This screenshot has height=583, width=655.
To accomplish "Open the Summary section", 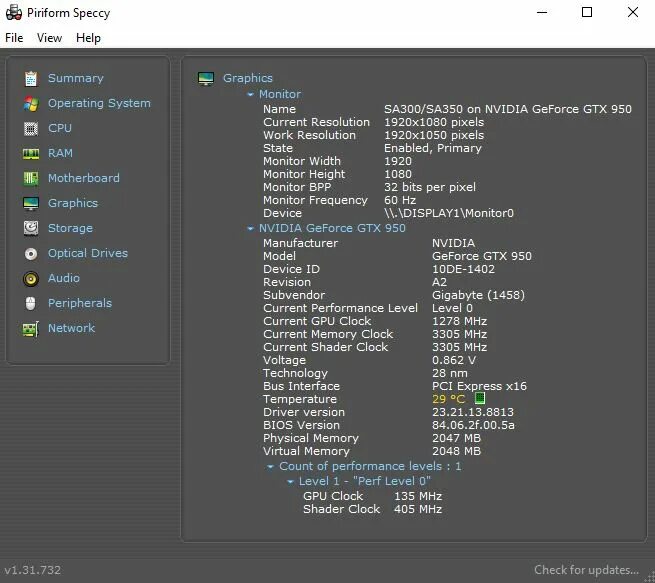I will coord(76,78).
